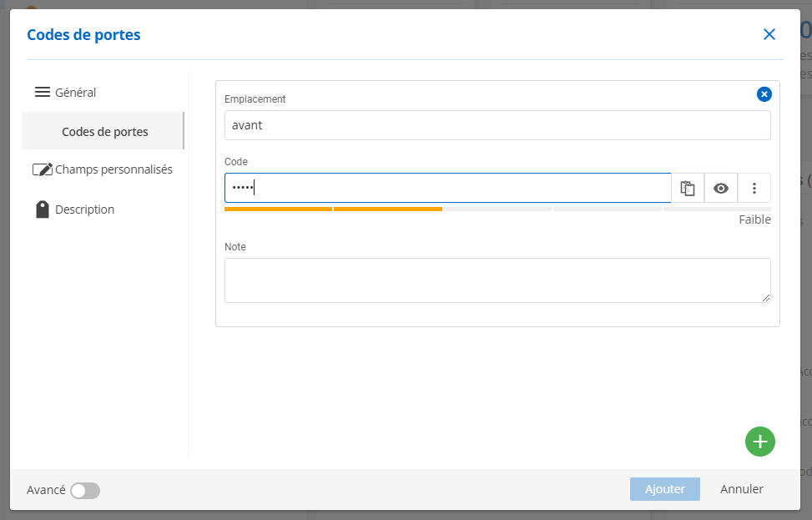This screenshot has width=812, height=520.
Task: Focus the Emplacement field containing "avant"
Action: (497, 126)
